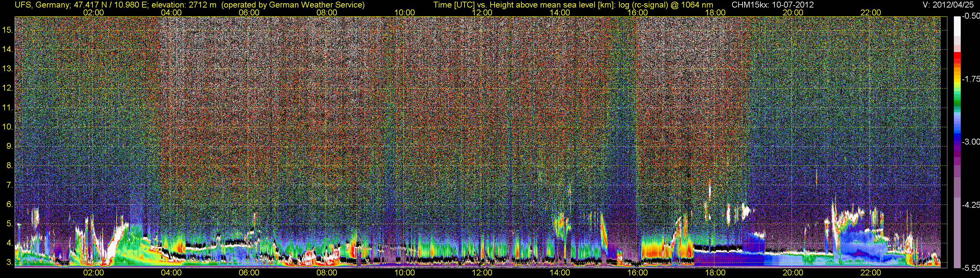980x278 pixels.
Task: Select the 5 km height axis label
Action: [x=9, y=223]
